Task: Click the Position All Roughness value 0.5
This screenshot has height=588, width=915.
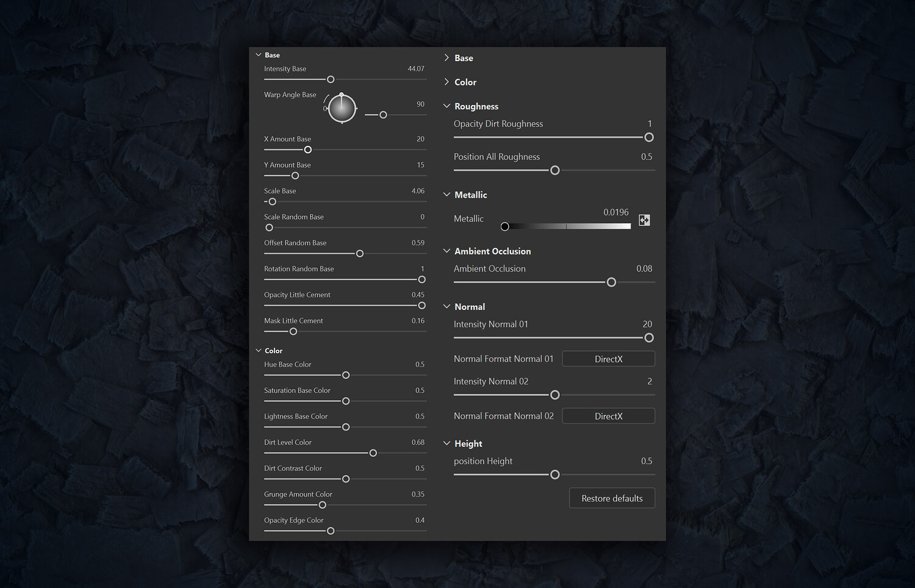Action: click(647, 157)
